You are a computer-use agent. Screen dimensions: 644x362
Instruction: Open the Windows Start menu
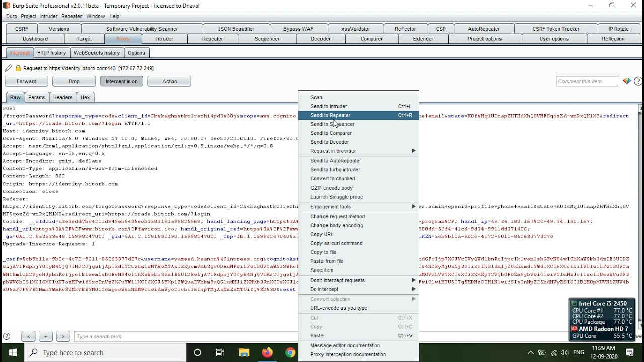tap(12, 352)
